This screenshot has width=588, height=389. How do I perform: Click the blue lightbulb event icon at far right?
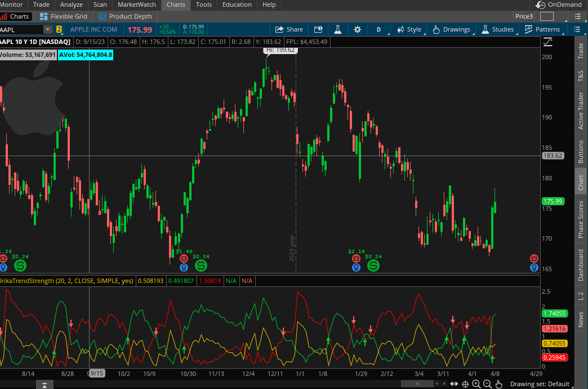(x=534, y=267)
